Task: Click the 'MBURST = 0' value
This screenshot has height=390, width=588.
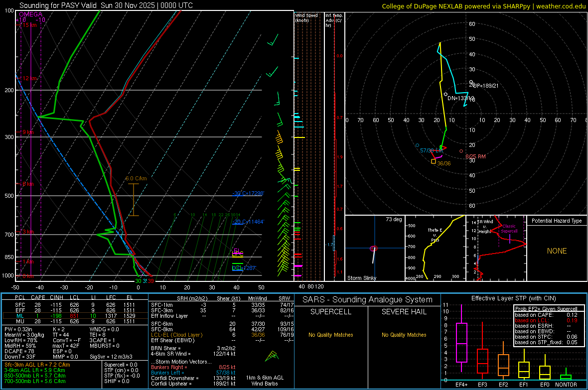Action: 104,346
